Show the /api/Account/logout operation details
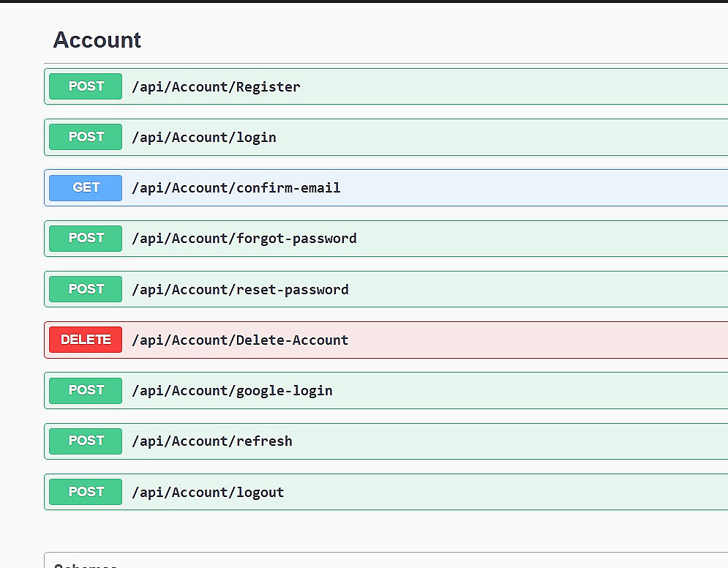This screenshot has height=568, width=728. click(x=208, y=493)
